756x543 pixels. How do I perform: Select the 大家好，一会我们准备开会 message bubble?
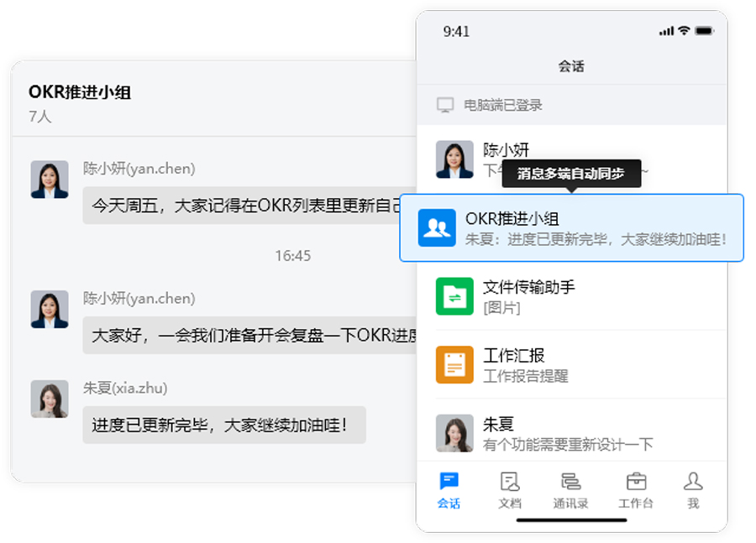[249, 336]
